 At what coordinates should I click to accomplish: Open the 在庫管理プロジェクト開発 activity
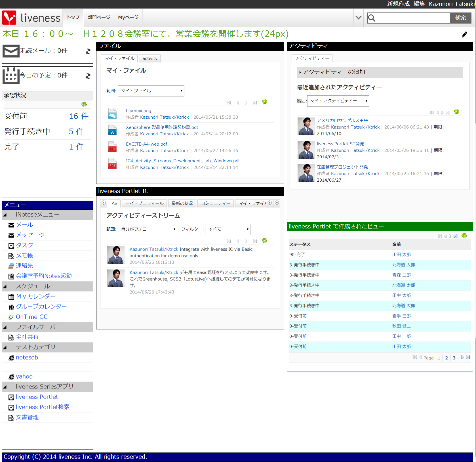pyautogui.click(x=342, y=167)
